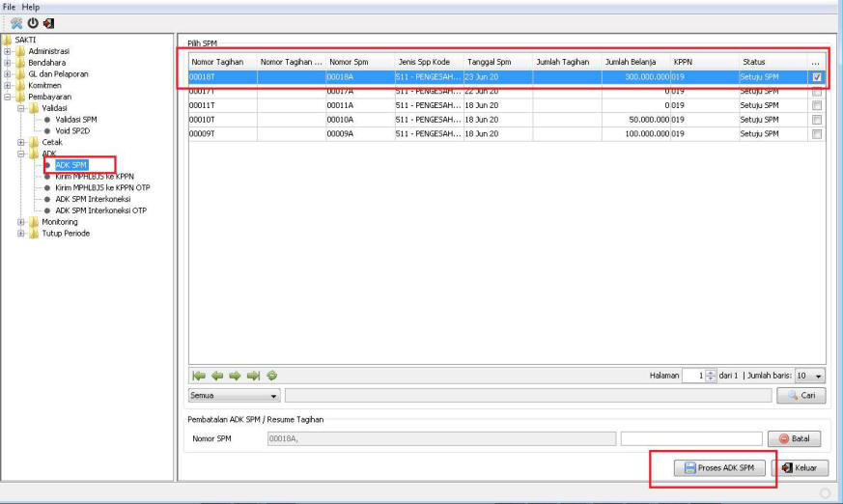Click the green refresh table icon
Viewport: 843px width, 504px height.
point(272,376)
